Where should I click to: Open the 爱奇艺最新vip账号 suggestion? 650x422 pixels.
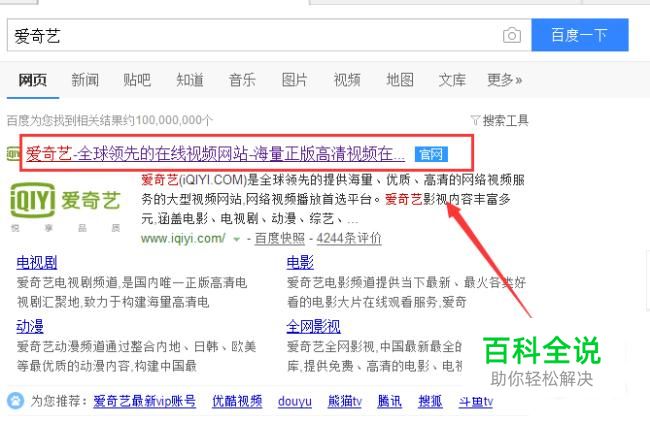click(x=145, y=401)
